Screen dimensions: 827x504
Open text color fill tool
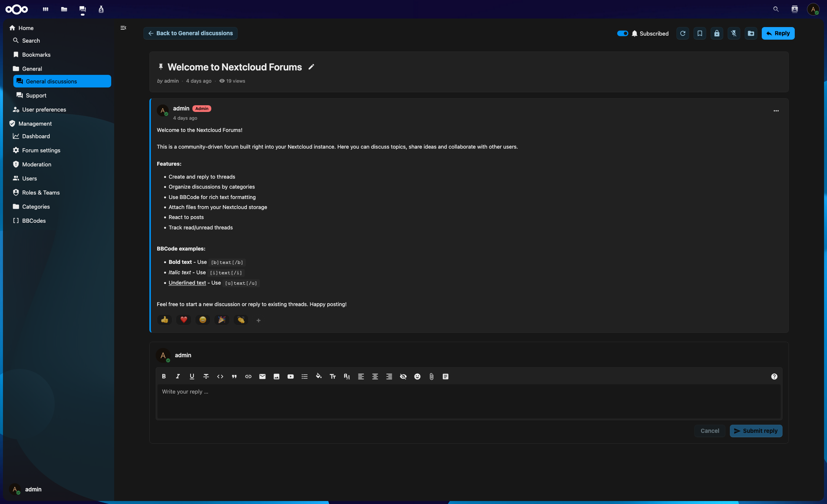pyautogui.click(x=319, y=377)
